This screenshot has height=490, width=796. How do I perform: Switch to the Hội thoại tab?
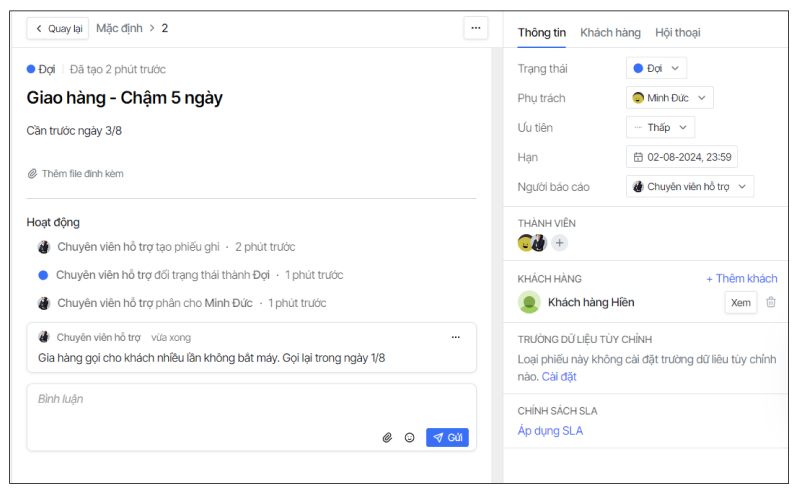[x=677, y=33]
